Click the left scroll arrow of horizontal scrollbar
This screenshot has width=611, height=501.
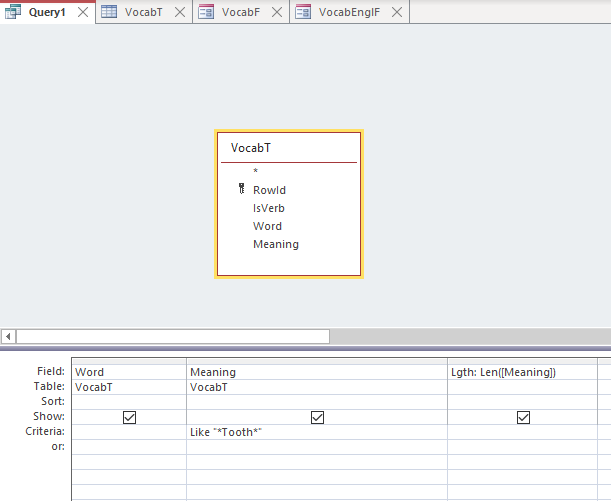[x=8, y=336]
